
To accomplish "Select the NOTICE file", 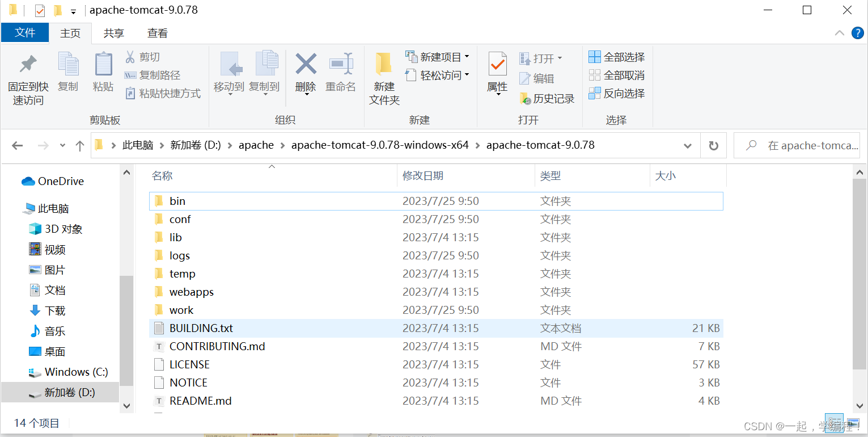I will point(436,383).
